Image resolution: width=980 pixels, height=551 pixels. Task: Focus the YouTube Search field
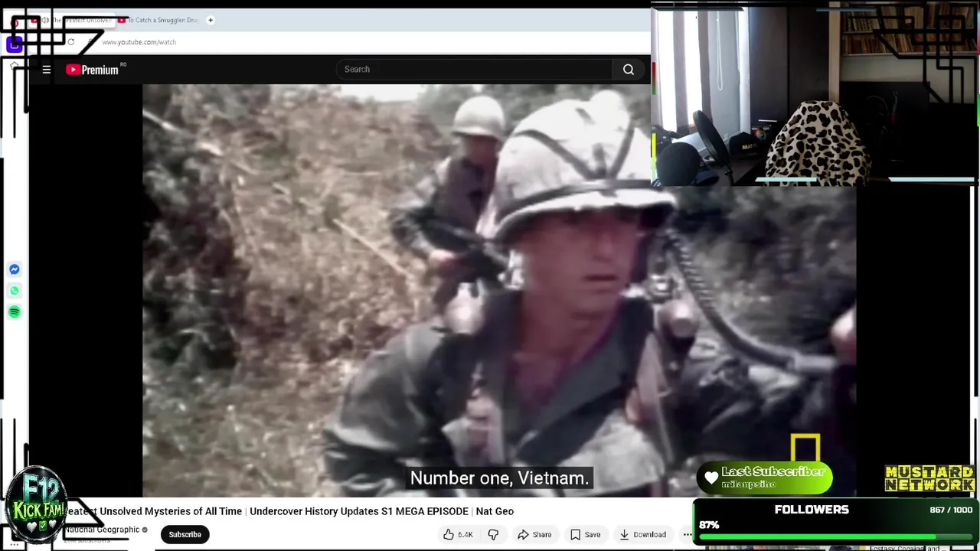point(474,70)
